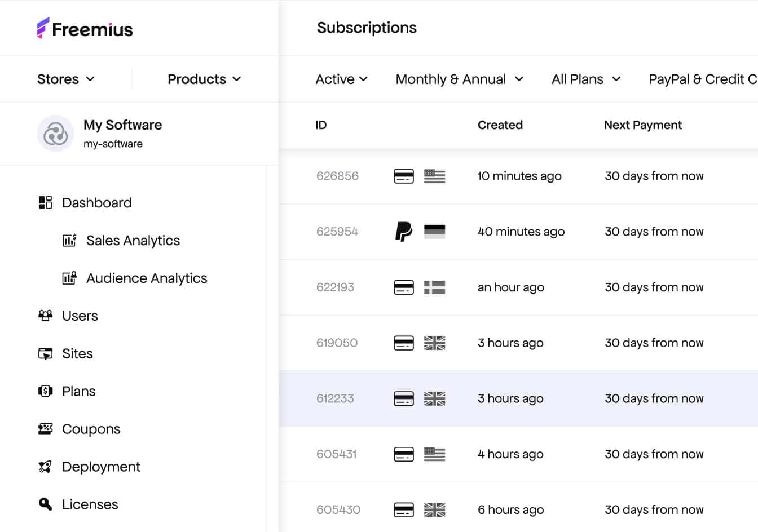Open subscription ID 626856
The height and width of the screenshot is (532, 758).
[337, 176]
